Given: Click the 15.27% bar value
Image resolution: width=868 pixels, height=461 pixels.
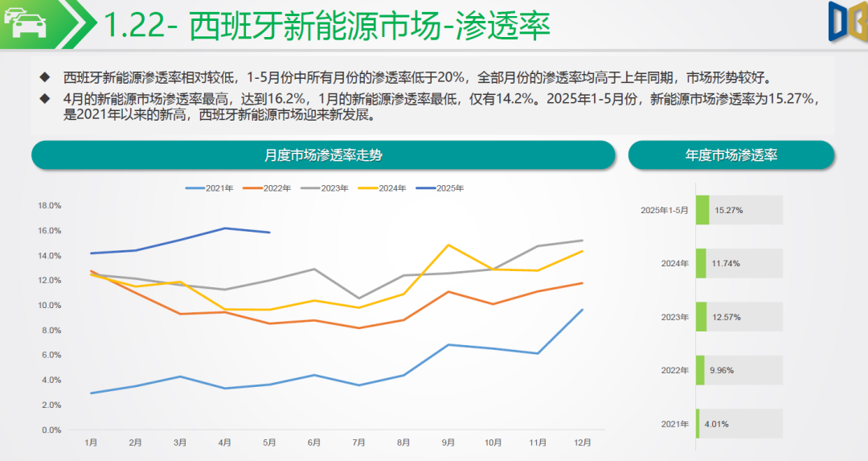Looking at the screenshot, I should pos(728,211).
